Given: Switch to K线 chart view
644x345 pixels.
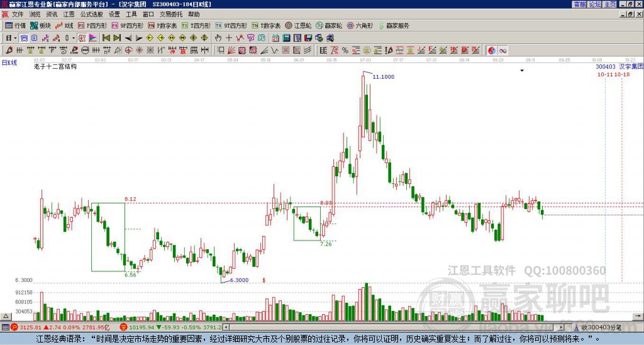Looking at the screenshot, I should point(64,25).
